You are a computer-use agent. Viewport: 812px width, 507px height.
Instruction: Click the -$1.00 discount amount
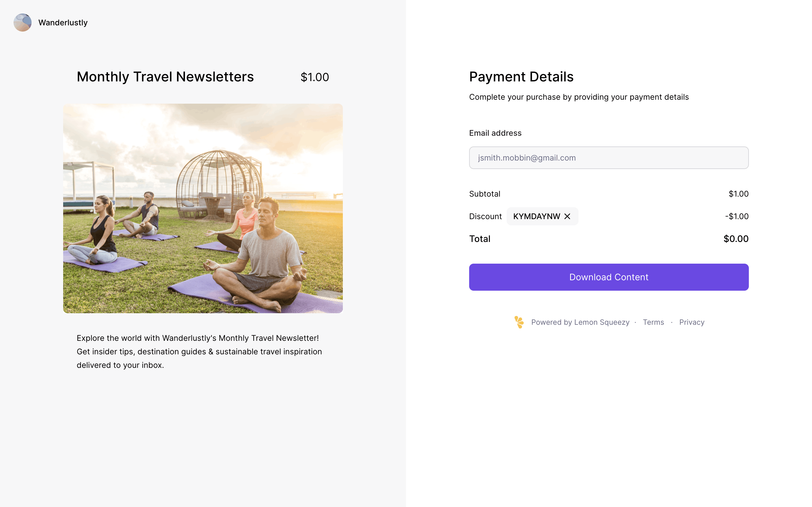point(736,216)
